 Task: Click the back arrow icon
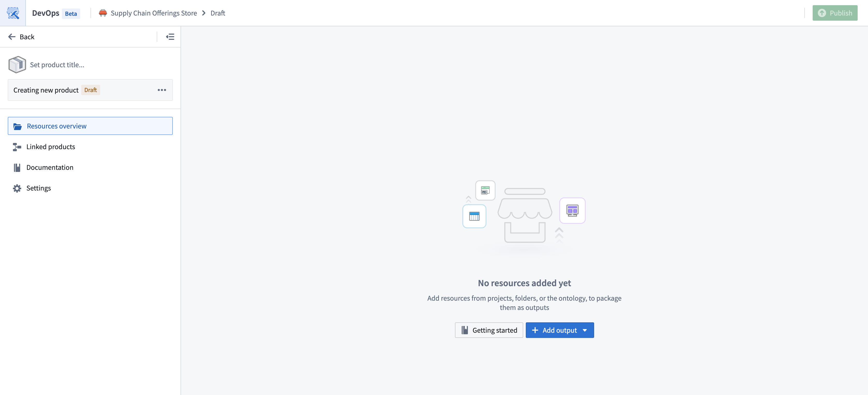coord(12,37)
